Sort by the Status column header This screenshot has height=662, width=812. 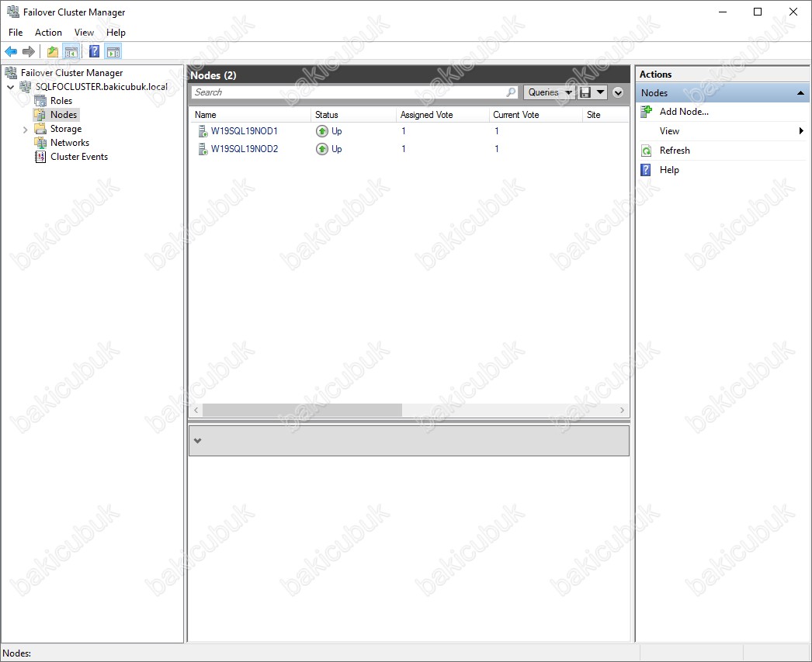point(354,115)
